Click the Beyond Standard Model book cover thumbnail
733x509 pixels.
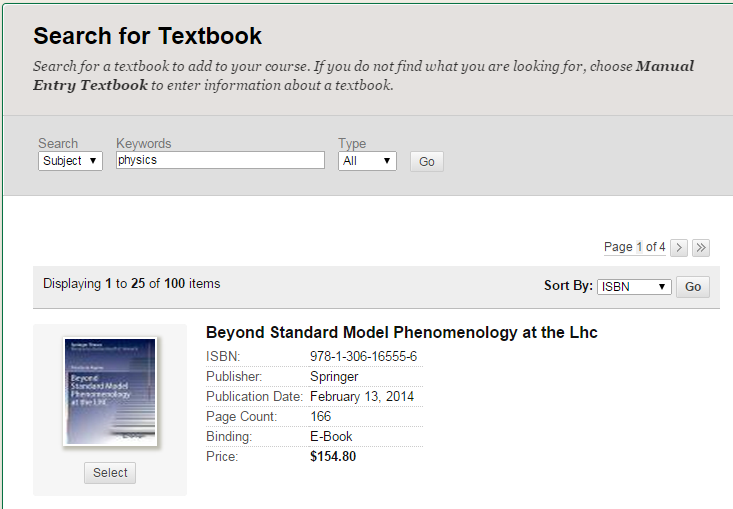[x=110, y=391]
